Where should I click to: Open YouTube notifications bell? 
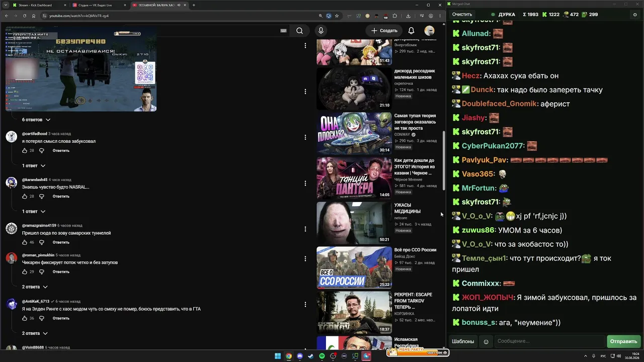pos(411,31)
